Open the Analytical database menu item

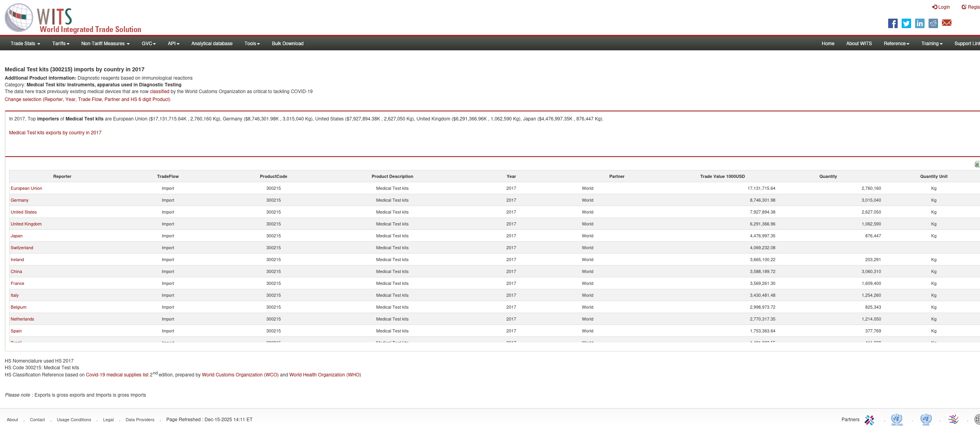(212, 44)
